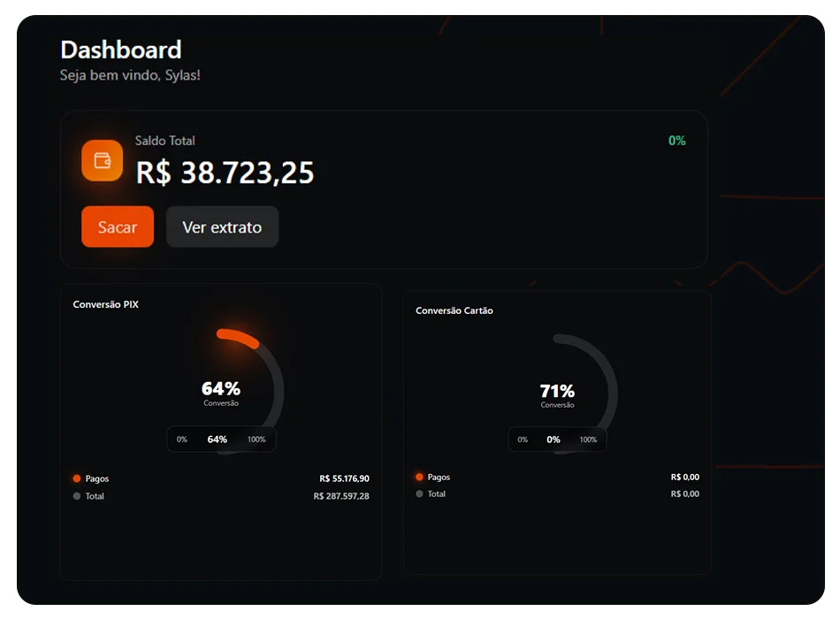840x619 pixels.
Task: Open Ver extrato
Action: (x=222, y=227)
